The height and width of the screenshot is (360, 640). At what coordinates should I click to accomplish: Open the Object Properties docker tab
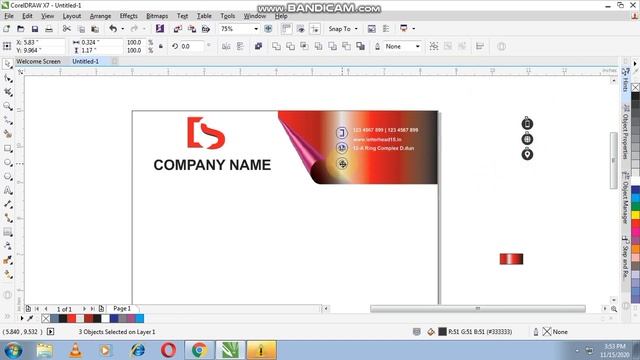pyautogui.click(x=625, y=131)
